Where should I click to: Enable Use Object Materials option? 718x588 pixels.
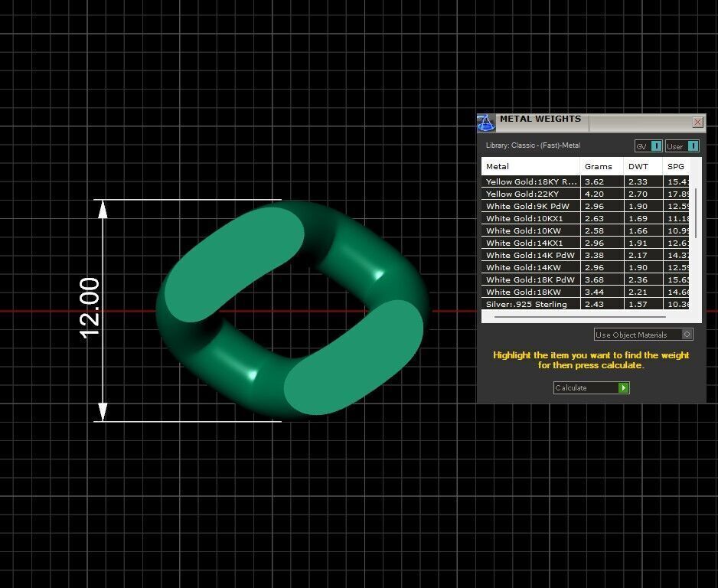click(643, 335)
